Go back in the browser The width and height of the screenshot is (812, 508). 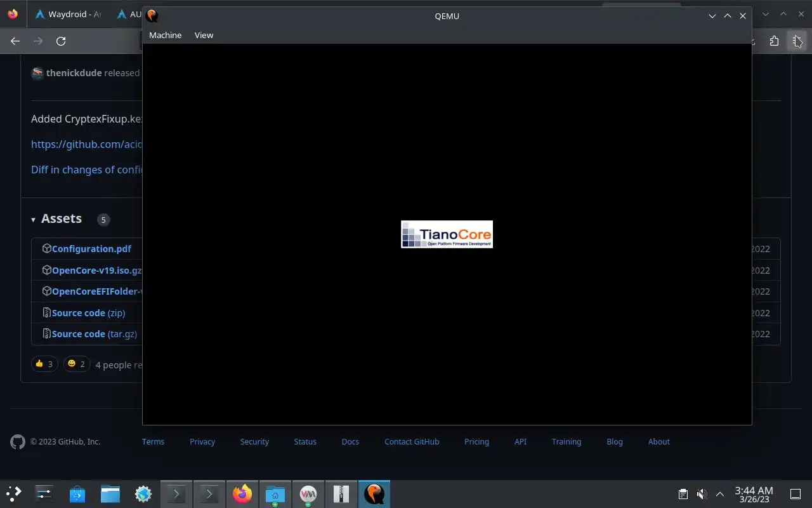(15, 41)
